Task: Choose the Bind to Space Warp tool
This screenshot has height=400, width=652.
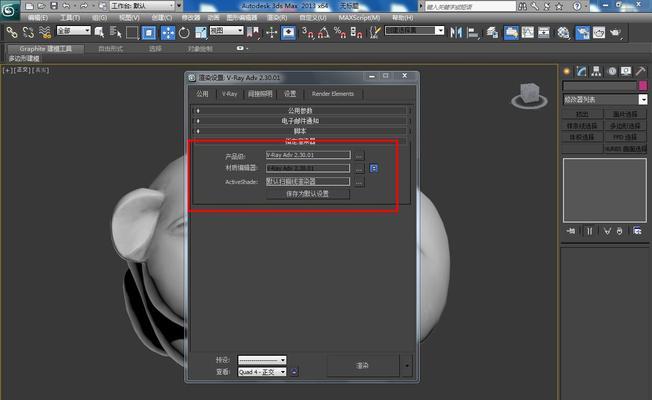Action: click(45, 32)
